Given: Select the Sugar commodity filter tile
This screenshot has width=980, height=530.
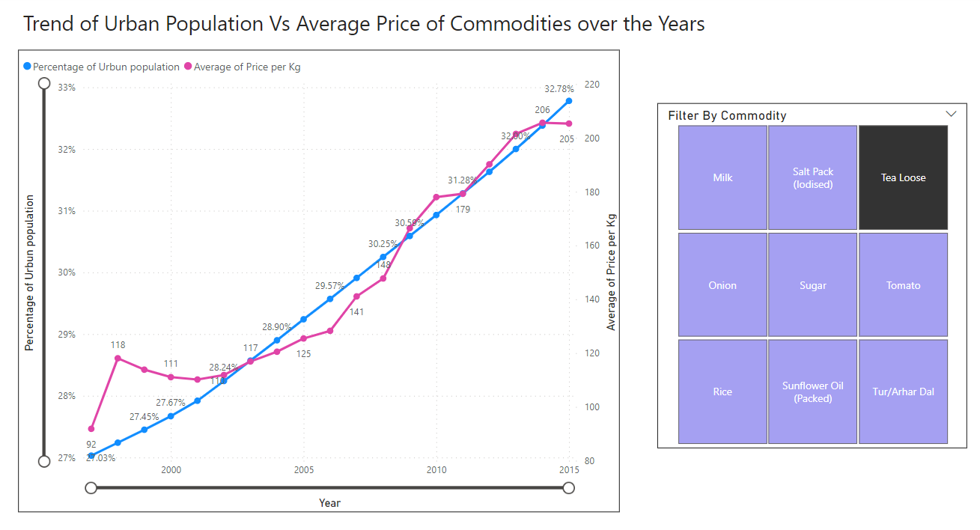Looking at the screenshot, I should pos(812,284).
